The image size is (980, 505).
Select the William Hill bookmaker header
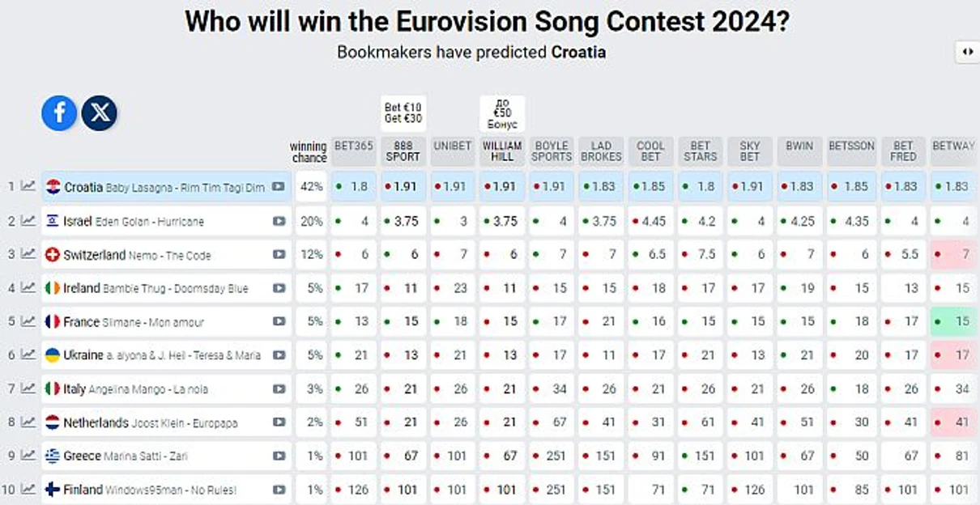point(502,151)
